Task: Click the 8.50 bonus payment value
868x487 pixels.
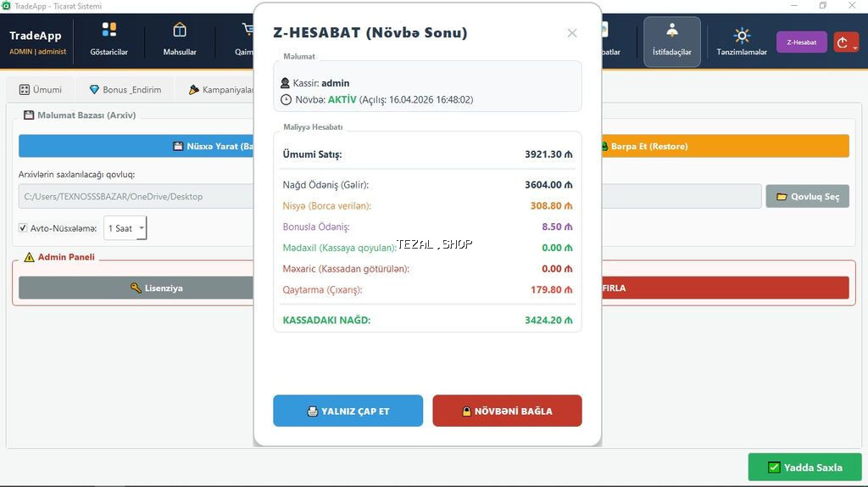Action: (557, 227)
